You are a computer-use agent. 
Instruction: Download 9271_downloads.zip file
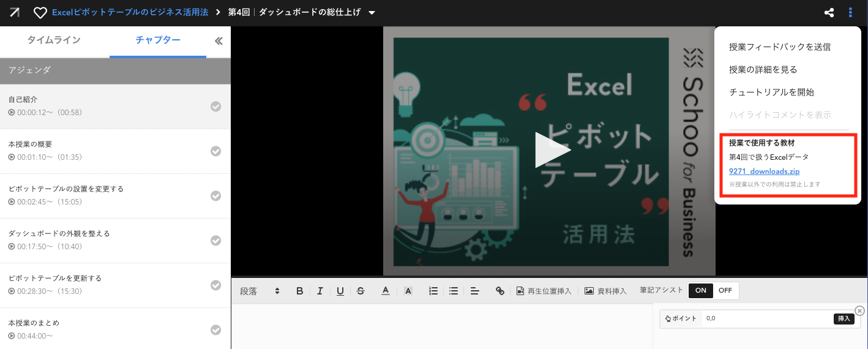click(x=764, y=171)
